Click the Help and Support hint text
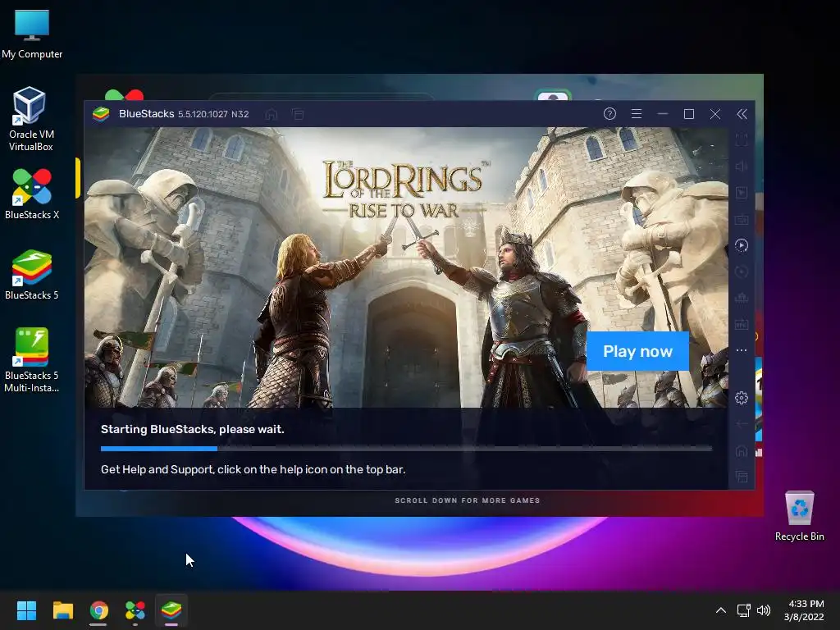This screenshot has height=630, width=840. tap(253, 469)
